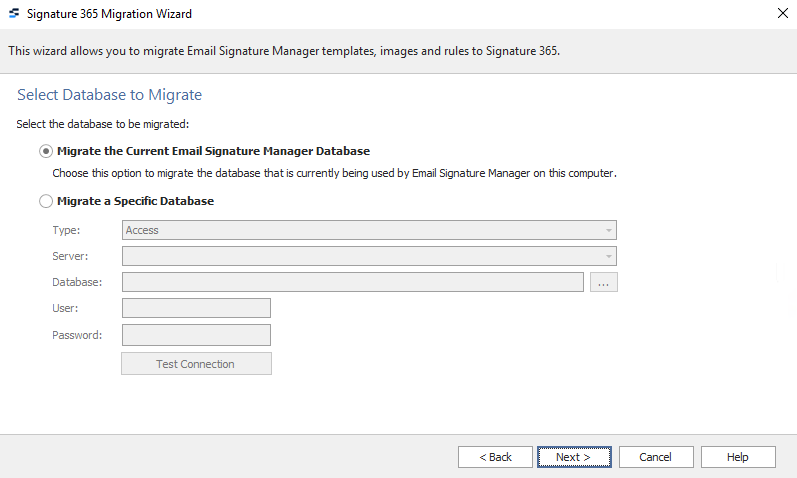Click the 'Signature 365 Migration Wizard' window title
This screenshot has width=797, height=478.
click(109, 14)
